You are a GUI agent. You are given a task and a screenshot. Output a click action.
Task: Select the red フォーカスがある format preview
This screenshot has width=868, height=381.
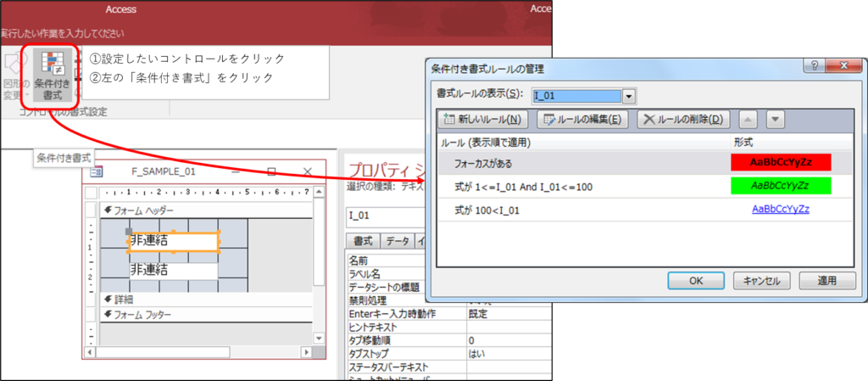coord(780,161)
